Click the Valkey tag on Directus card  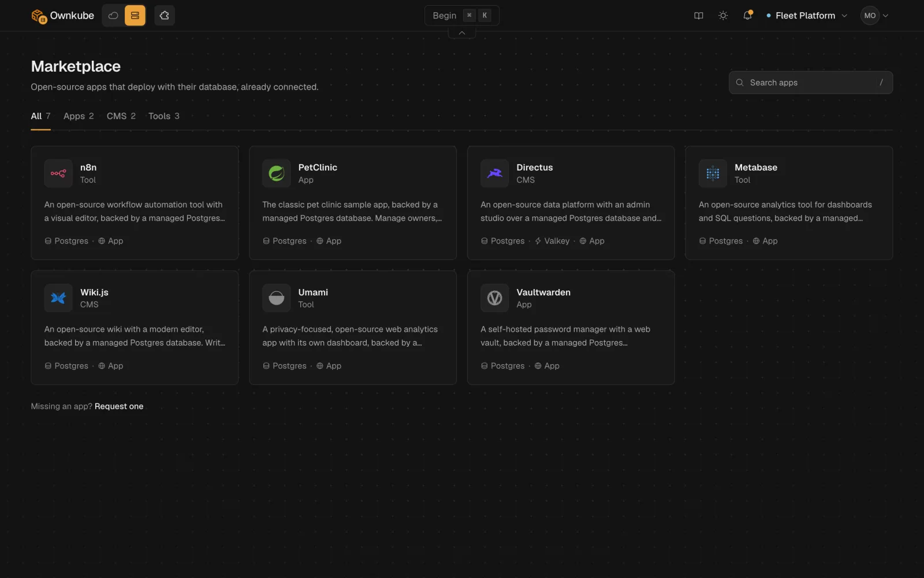point(552,241)
